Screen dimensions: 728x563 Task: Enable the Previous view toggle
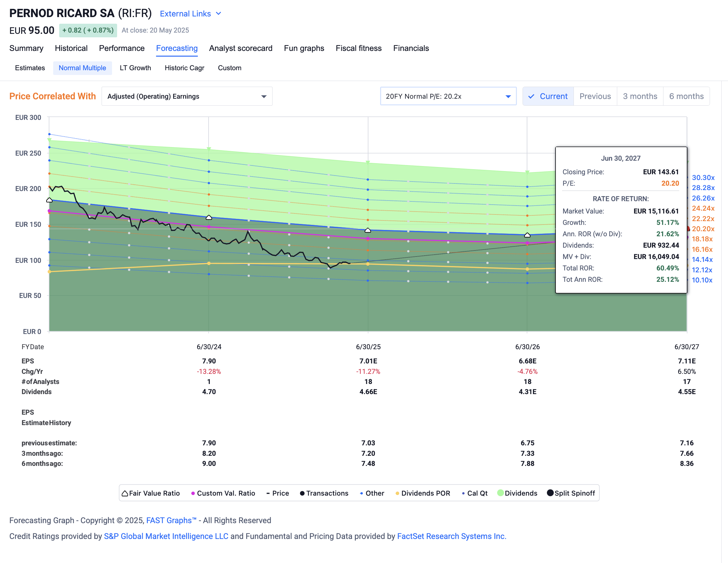point(595,96)
